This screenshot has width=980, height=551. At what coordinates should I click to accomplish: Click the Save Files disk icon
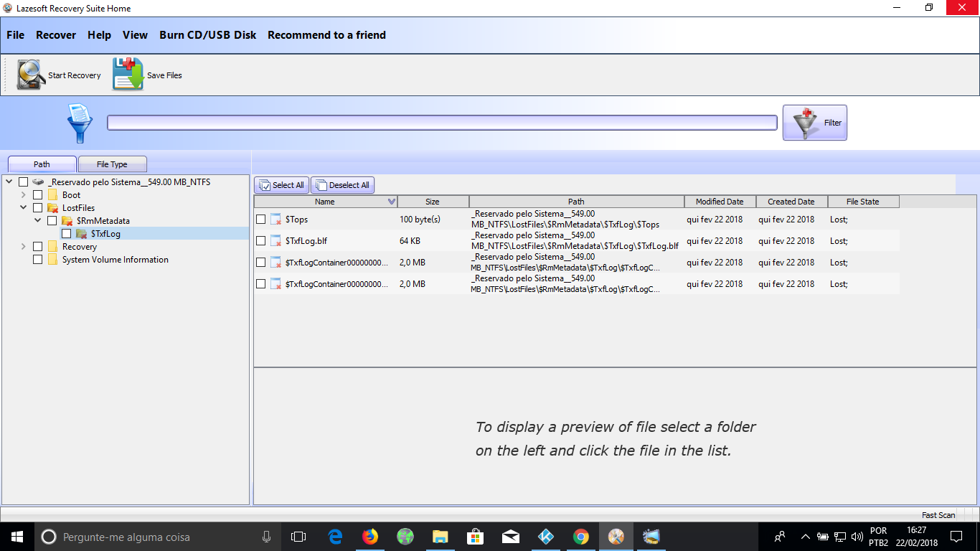(x=128, y=75)
